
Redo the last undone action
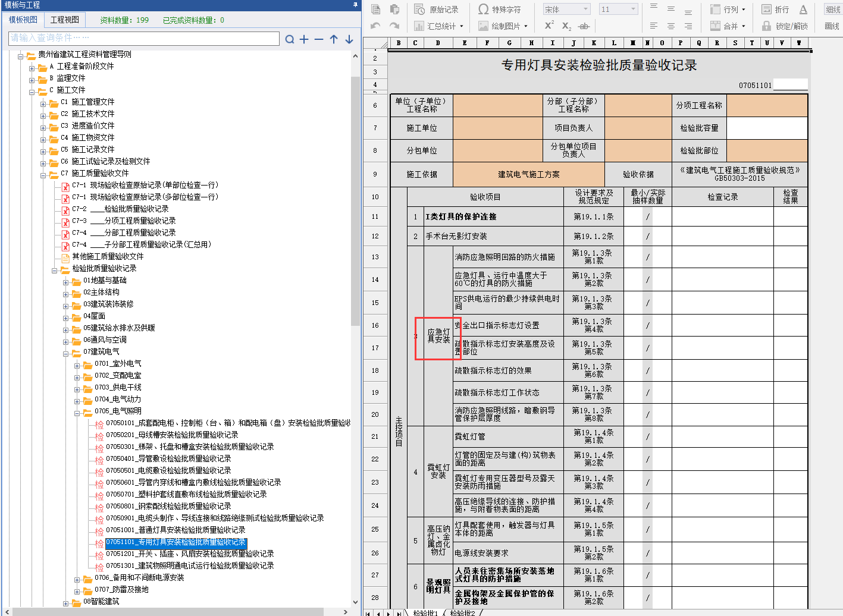click(x=394, y=26)
